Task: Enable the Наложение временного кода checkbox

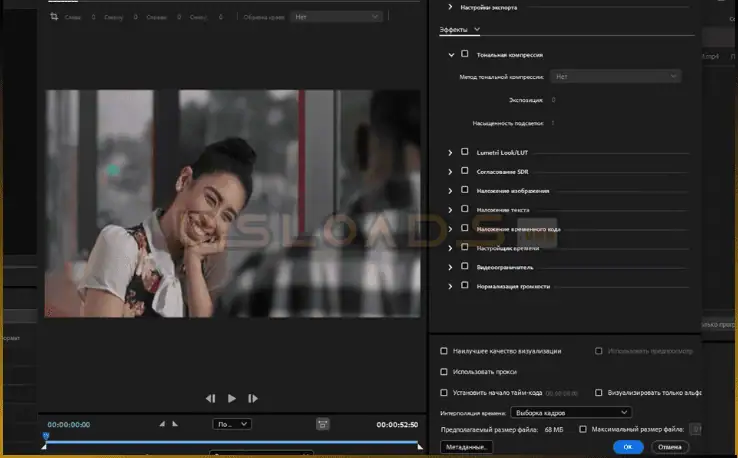Action: (x=465, y=228)
